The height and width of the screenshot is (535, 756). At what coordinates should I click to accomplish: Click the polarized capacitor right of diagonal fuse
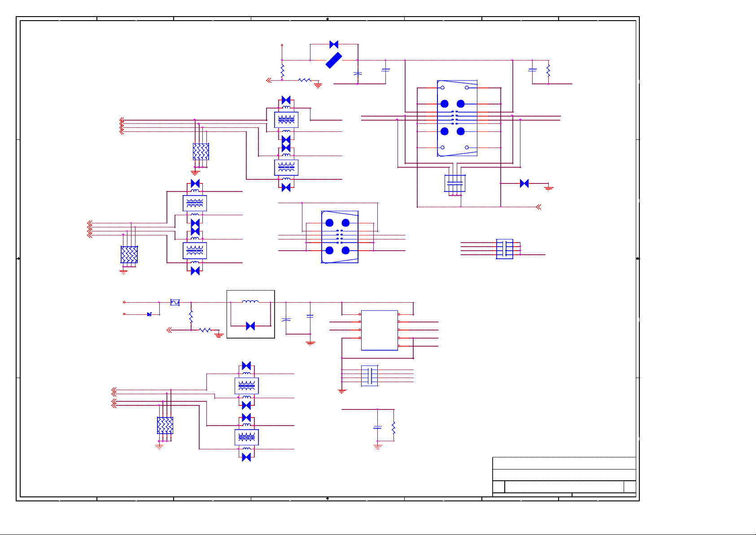pos(358,73)
